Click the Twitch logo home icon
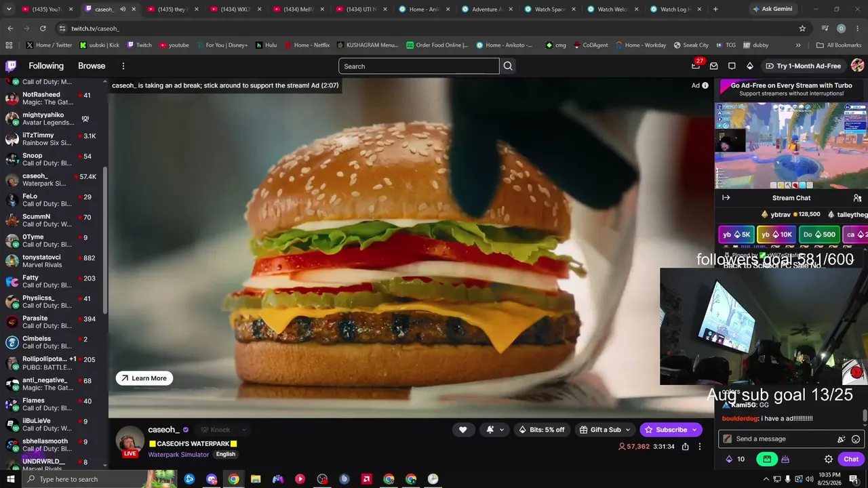 [11, 66]
